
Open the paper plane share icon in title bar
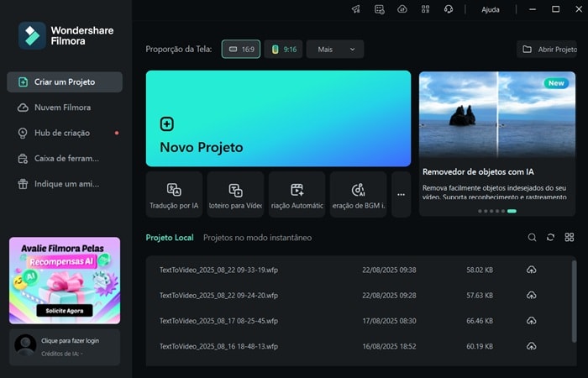pos(355,9)
